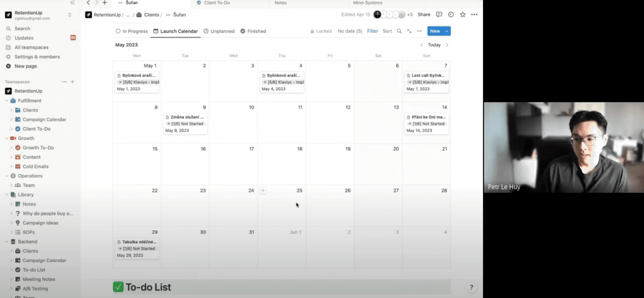Toggle the Locked database setting
The image size is (644, 298).
pos(321,31)
